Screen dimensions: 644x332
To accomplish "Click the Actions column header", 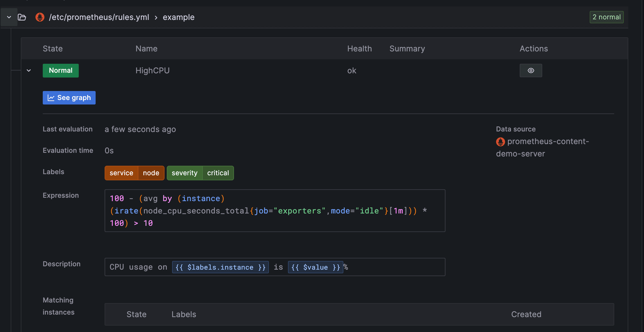I will coord(533,49).
